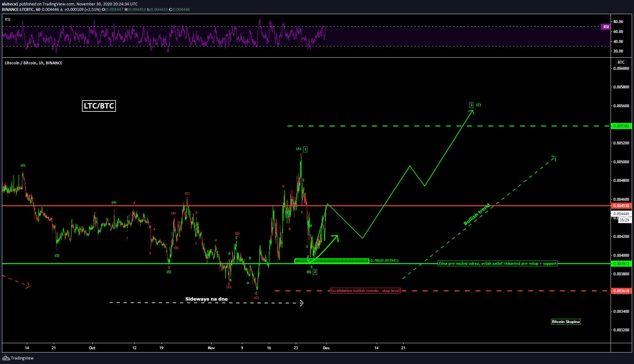Viewport: 634px width, 364px height.
Task: Click the red dashed arrow at left edge
Action: coord(16,282)
